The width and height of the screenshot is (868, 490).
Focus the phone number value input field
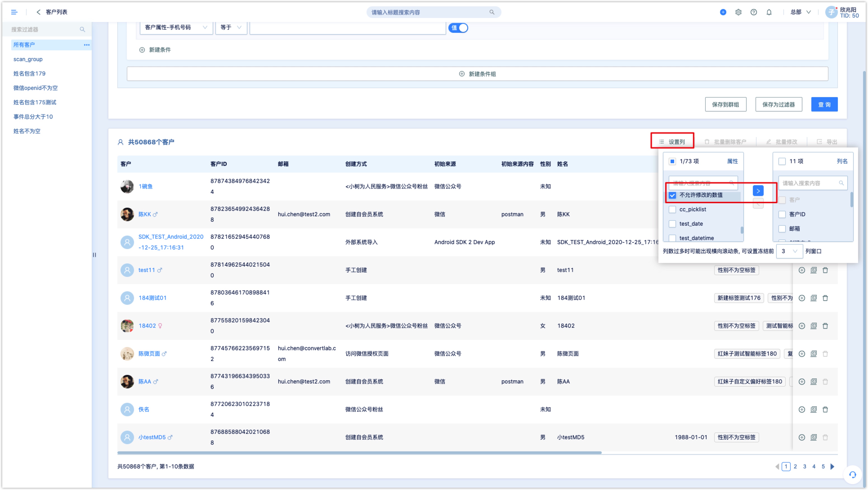tap(348, 27)
